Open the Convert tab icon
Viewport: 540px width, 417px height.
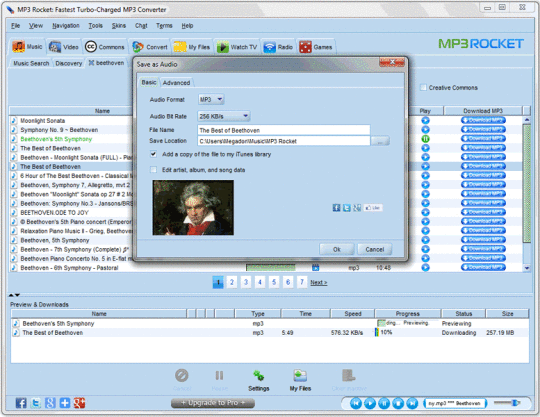[138, 47]
